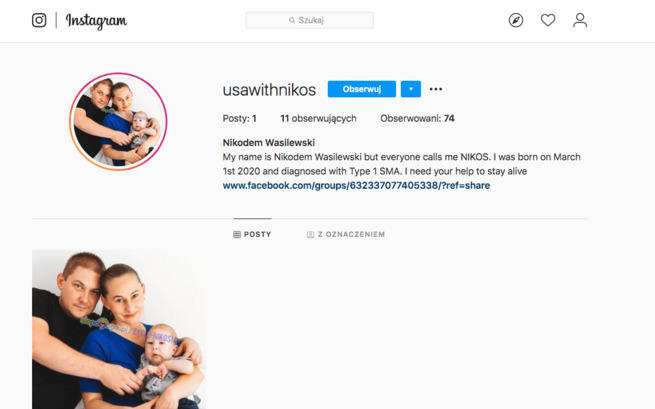The height and width of the screenshot is (409, 655).
Task: Open the profile person icon
Action: [x=580, y=20]
